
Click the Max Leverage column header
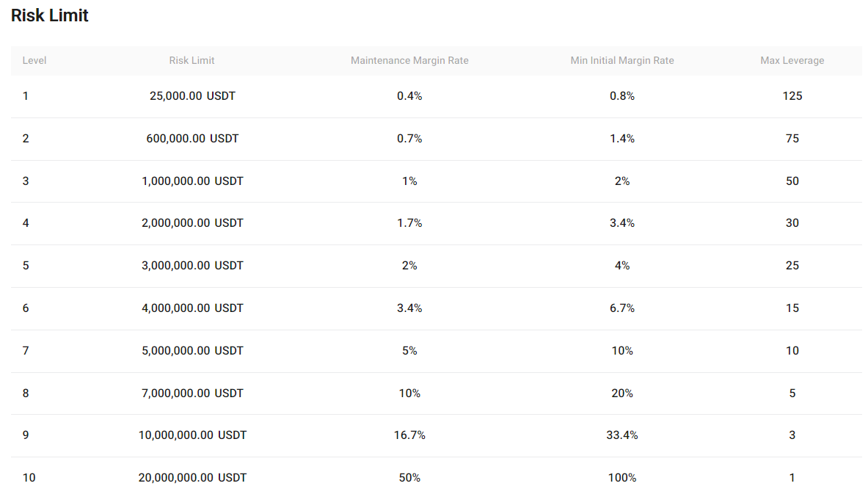[x=792, y=60]
